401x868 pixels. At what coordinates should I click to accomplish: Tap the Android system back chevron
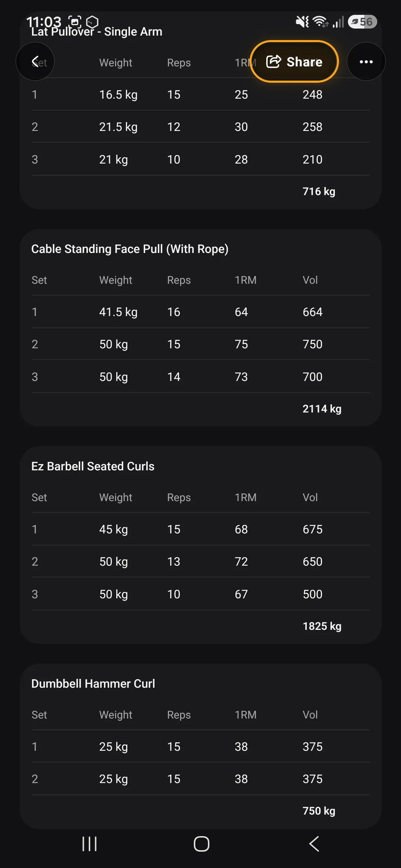tap(314, 844)
